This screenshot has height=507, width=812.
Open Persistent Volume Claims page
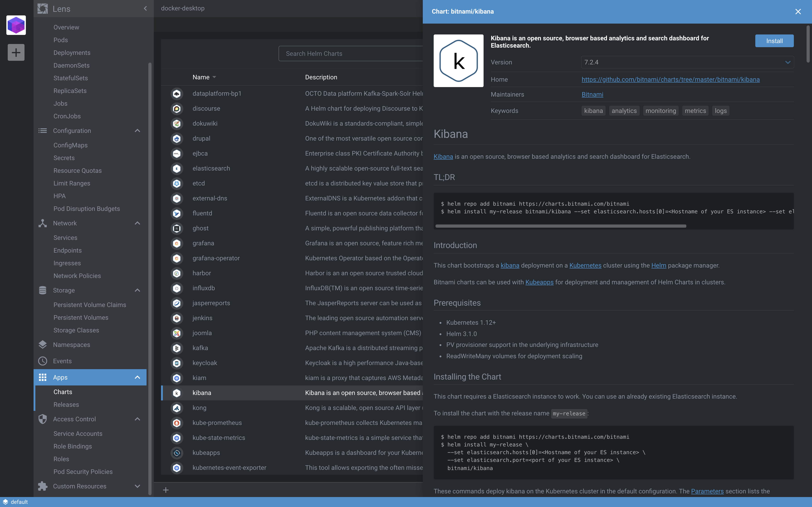(x=90, y=305)
